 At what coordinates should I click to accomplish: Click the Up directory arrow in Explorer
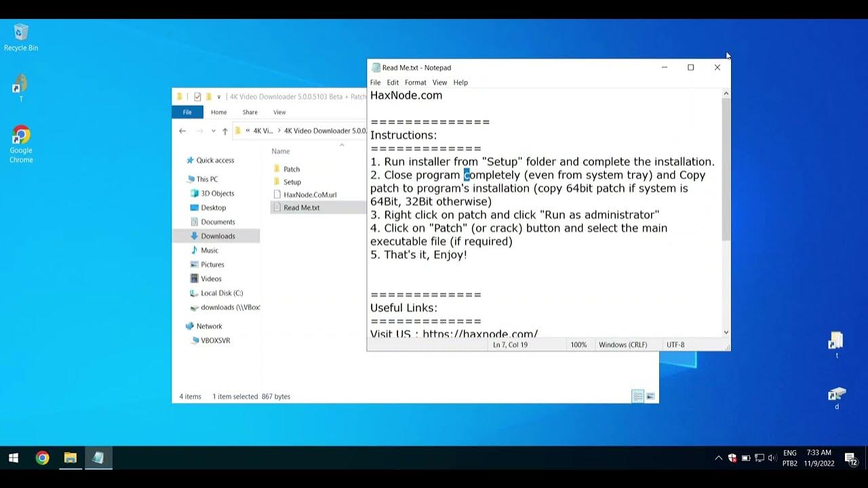click(x=225, y=131)
